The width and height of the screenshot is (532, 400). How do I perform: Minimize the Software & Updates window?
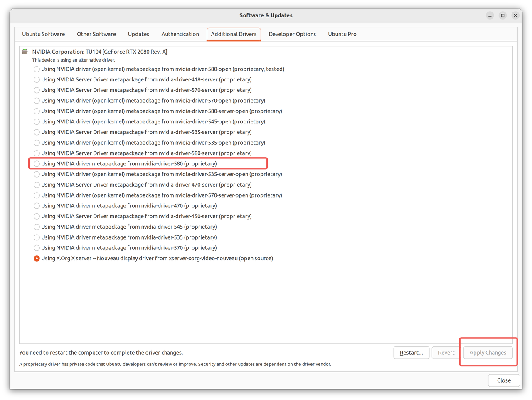click(x=490, y=15)
